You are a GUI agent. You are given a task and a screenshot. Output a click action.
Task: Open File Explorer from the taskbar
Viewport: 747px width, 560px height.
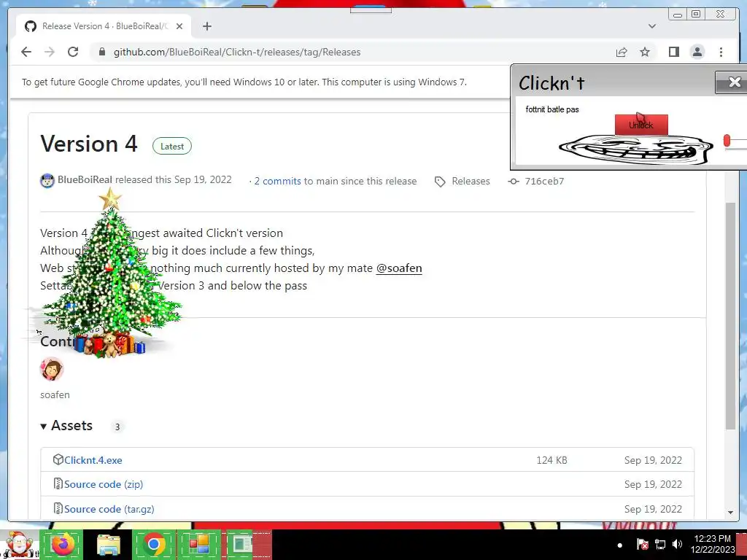pos(108,544)
